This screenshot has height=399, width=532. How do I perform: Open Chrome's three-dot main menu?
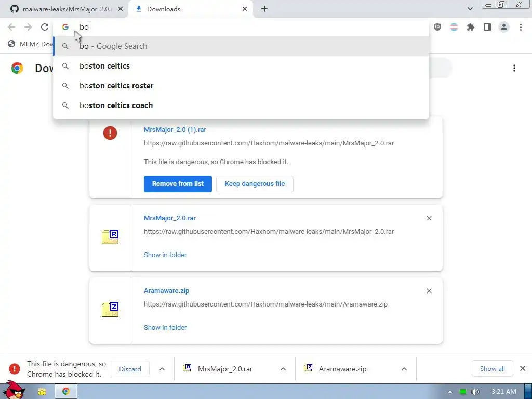click(521, 27)
